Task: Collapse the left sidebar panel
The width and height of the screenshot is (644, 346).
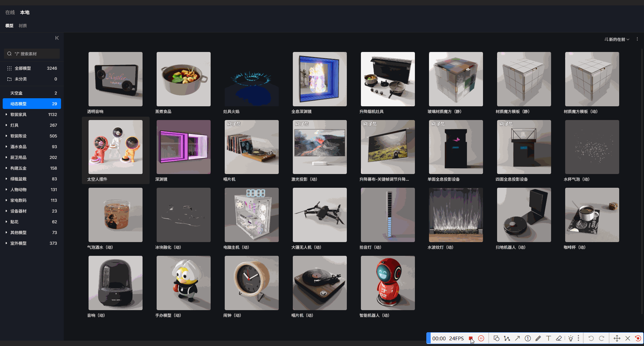Action: 57,38
